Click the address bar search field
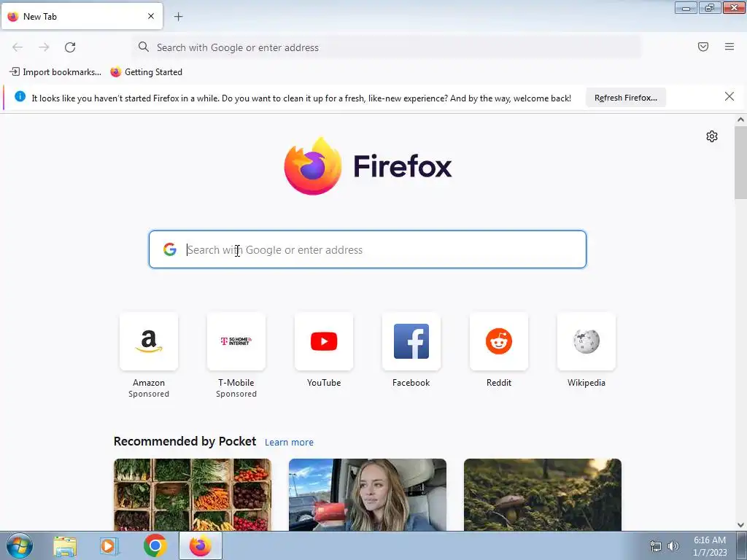Viewport: 747px width, 560px height. (387, 47)
